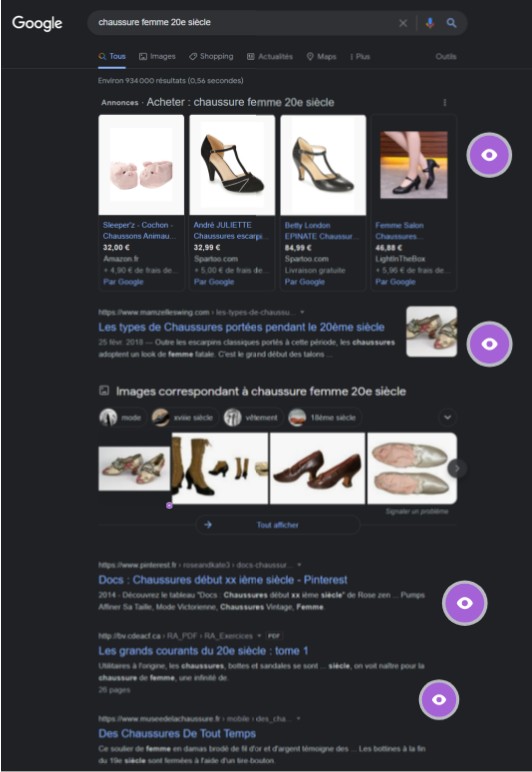Open dropdown arrow next to pinterest.fr URL

point(299,565)
